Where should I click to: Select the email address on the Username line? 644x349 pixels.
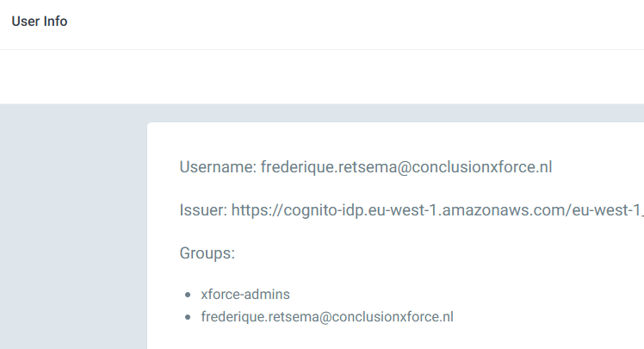pos(406,167)
